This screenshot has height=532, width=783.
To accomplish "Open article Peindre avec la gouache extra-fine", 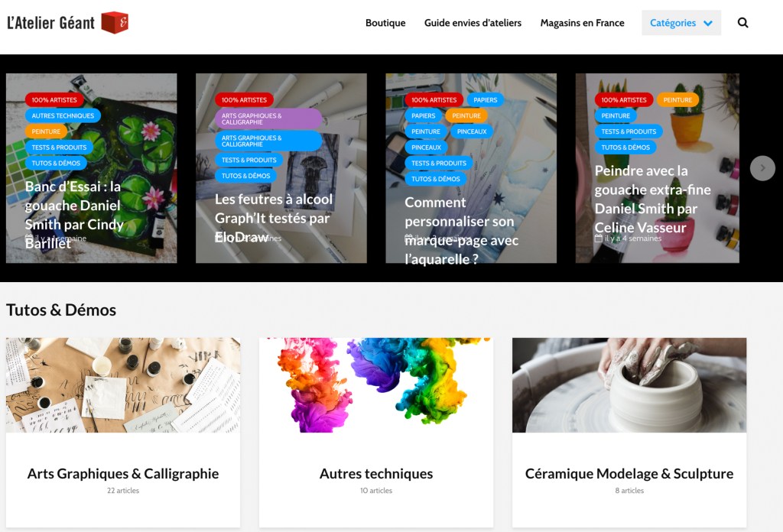I will click(652, 199).
